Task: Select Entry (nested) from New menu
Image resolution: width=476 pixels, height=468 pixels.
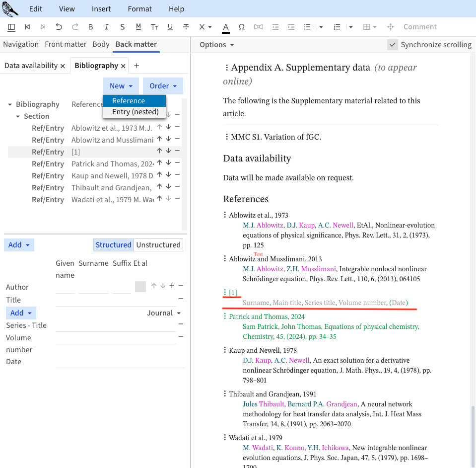Action: (x=135, y=112)
